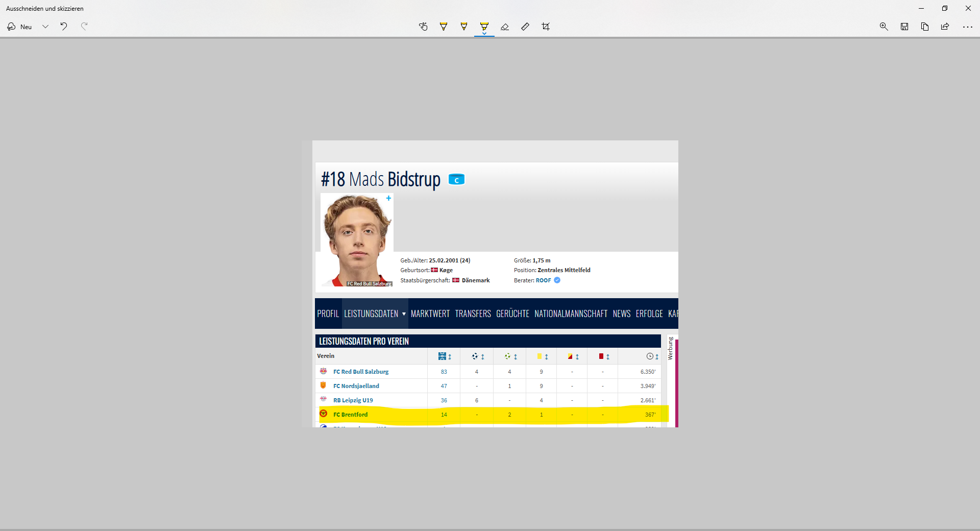The height and width of the screenshot is (531, 980).
Task: Click the redo arrow
Action: point(84,27)
